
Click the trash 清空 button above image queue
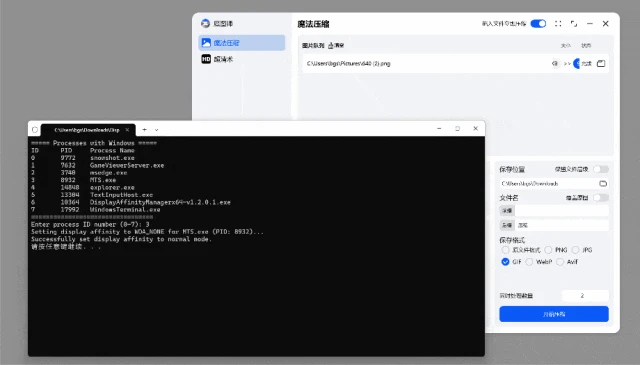[336, 45]
